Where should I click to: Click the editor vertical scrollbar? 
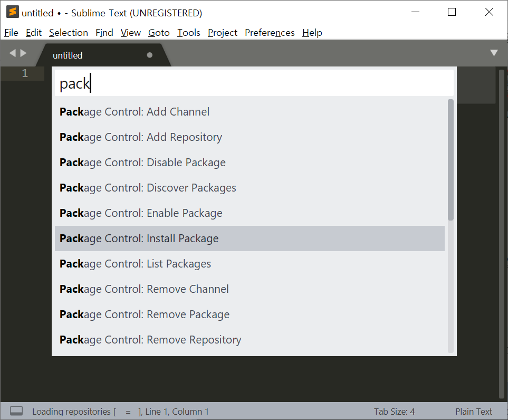502,234
